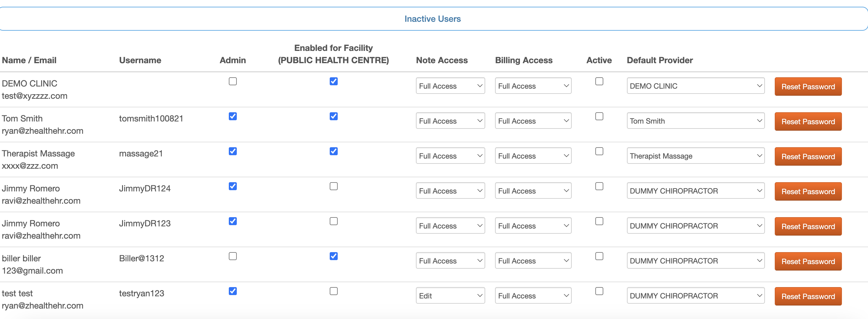
Task: Uncheck Admin for Therapist Massage
Action: point(232,152)
